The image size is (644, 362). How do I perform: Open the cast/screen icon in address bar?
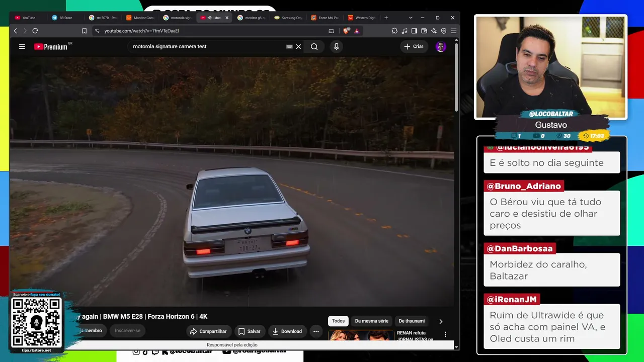click(x=331, y=31)
